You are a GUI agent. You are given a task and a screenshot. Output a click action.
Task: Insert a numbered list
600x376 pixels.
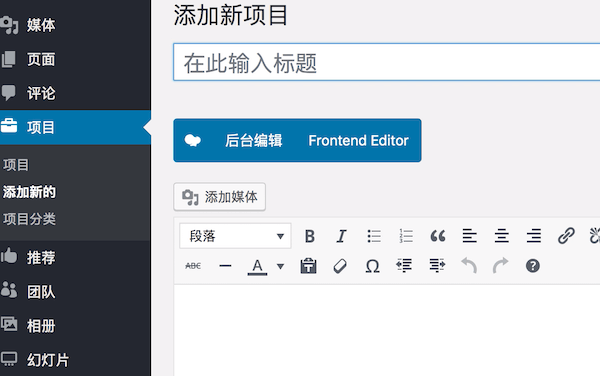406,236
